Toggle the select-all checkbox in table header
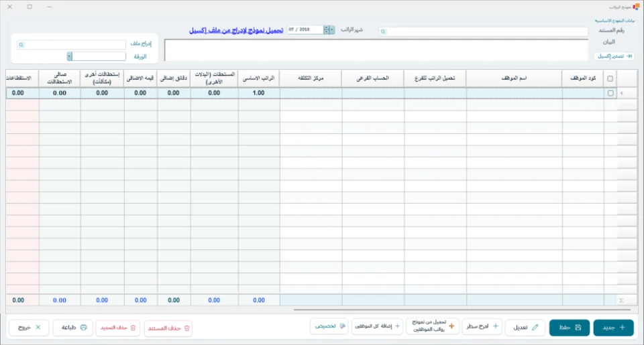This screenshot has height=345, width=644. pyautogui.click(x=610, y=78)
